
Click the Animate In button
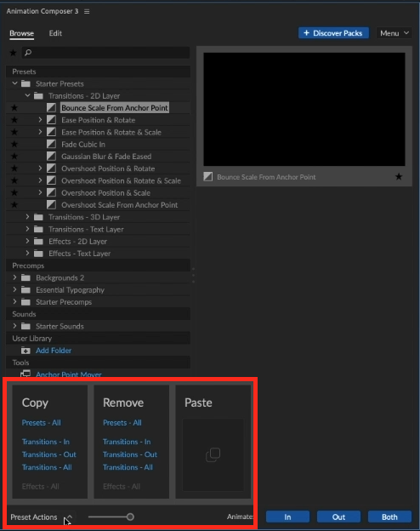click(x=287, y=517)
